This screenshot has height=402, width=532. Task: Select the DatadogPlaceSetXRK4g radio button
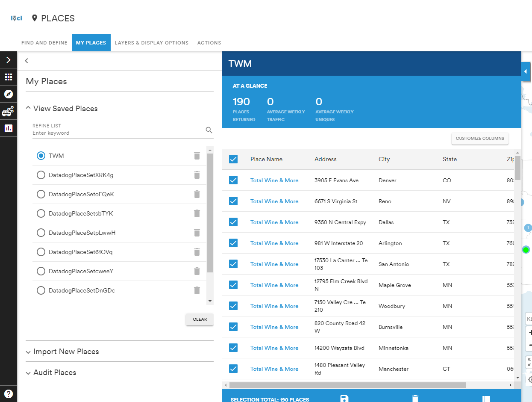click(x=41, y=175)
